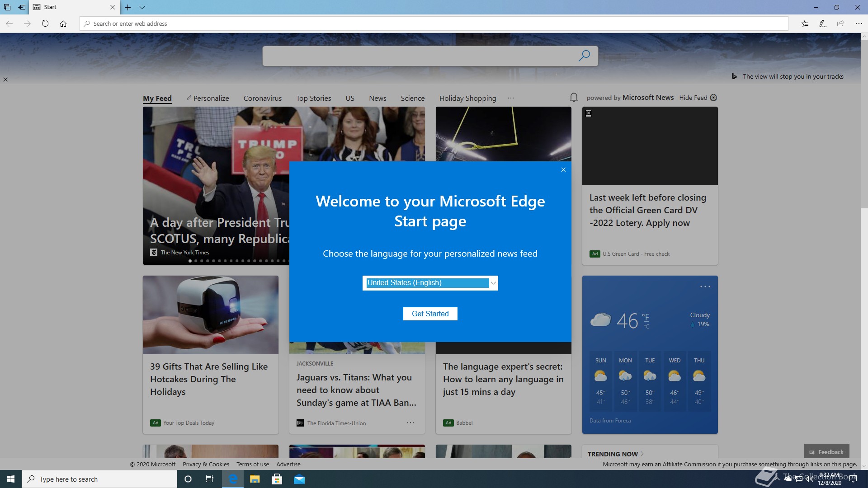Click the taskbar search box
Viewport: 868px width, 488px height.
(x=99, y=479)
